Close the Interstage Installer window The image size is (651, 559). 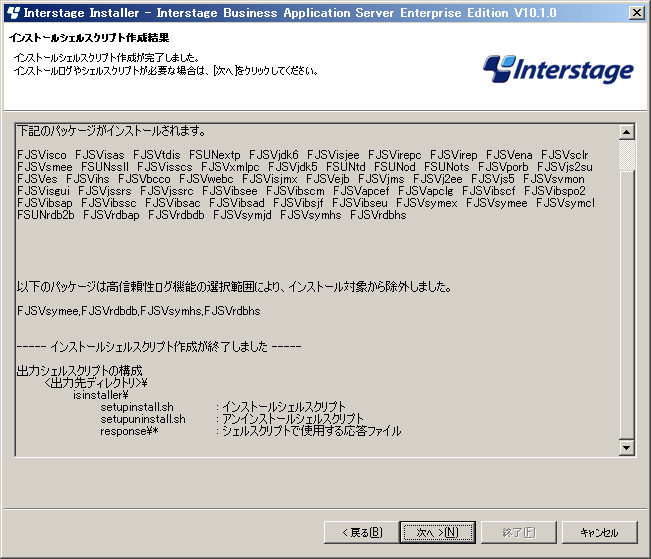[x=636, y=12]
